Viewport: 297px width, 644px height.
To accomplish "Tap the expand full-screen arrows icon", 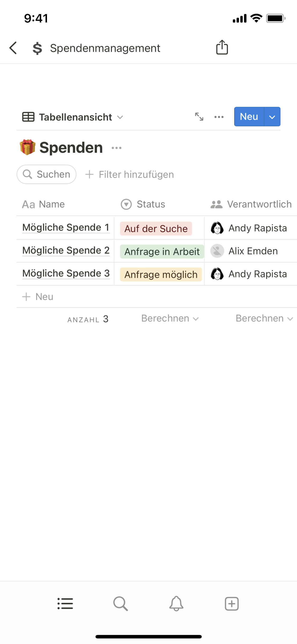I will [x=199, y=117].
